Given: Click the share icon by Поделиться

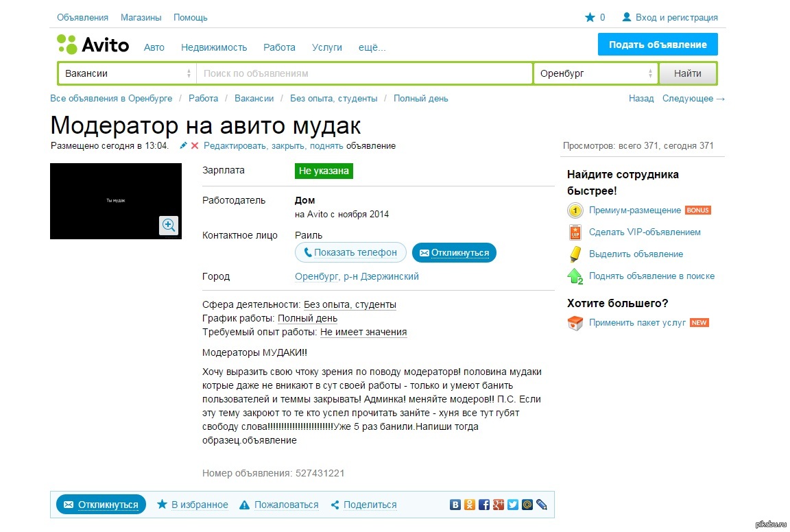Looking at the screenshot, I should [335, 505].
